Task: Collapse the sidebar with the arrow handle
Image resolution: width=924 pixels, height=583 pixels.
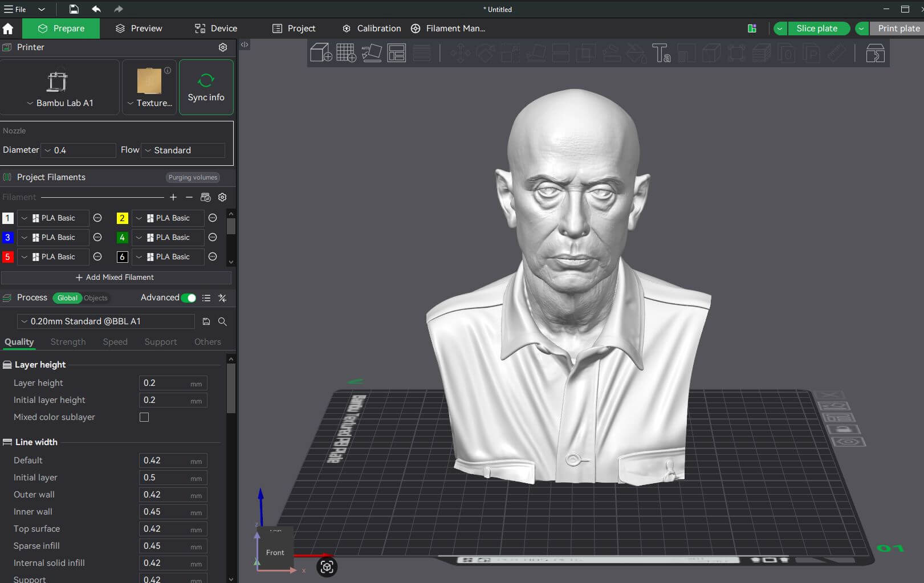Action: [245, 44]
